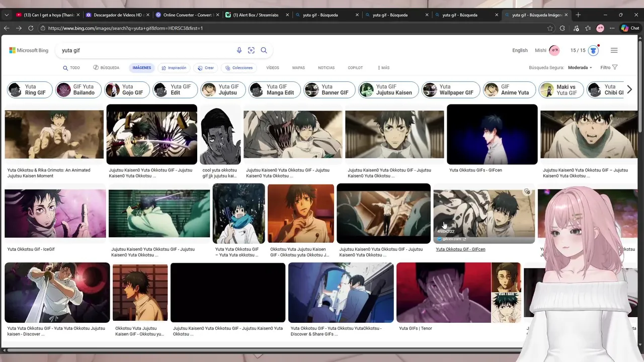
Task: Open the media control music icon
Action: pos(576,28)
